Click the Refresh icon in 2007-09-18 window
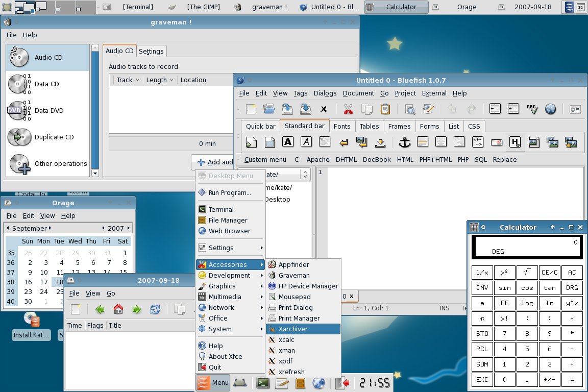The width and height of the screenshot is (588, 392). coord(155,309)
